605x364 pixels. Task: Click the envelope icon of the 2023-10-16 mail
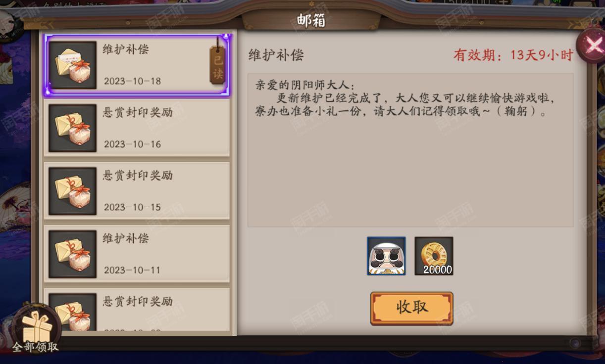[x=73, y=128]
